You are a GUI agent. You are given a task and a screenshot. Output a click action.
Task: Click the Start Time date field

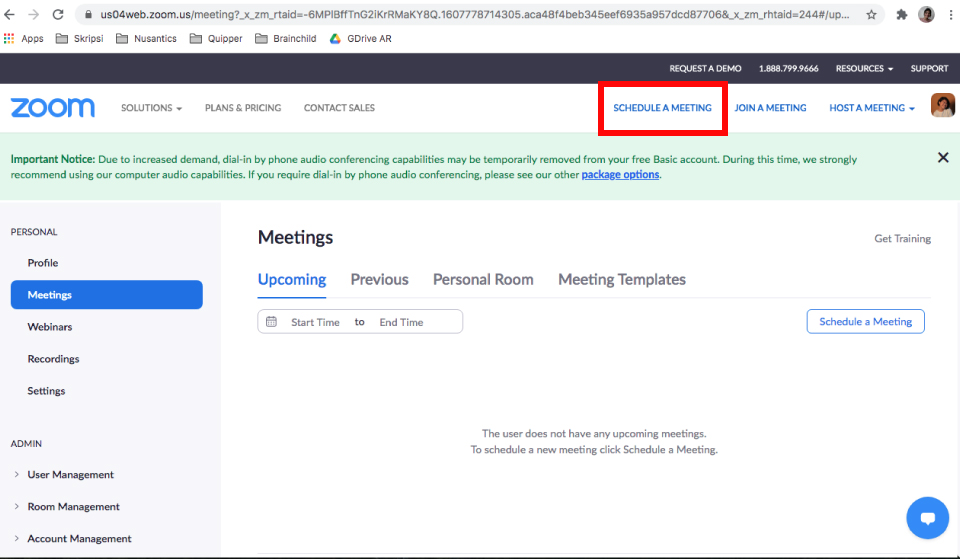(x=315, y=322)
